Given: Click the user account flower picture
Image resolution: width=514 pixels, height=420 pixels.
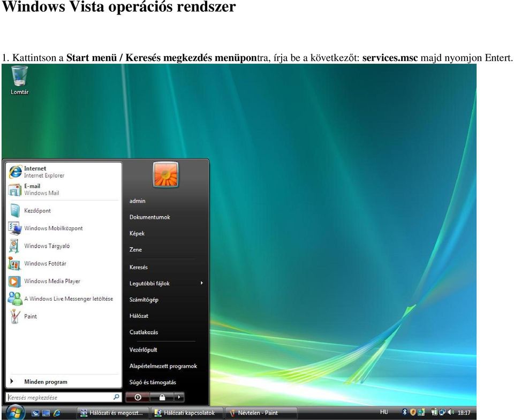Looking at the screenshot, I should click(165, 175).
